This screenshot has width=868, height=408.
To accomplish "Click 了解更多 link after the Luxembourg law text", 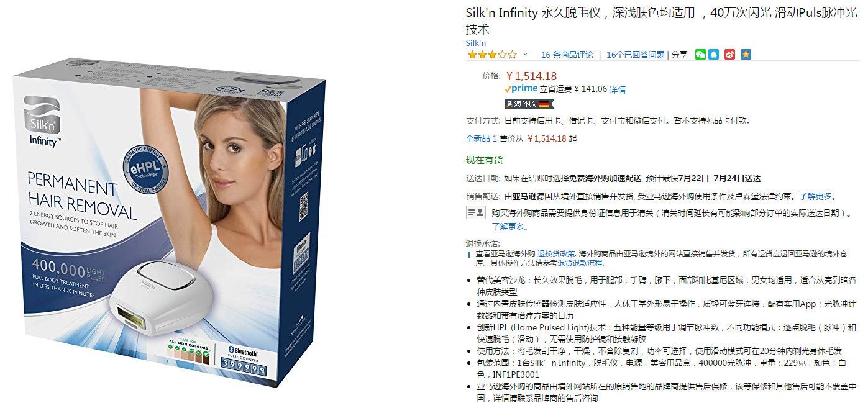I will (815, 196).
